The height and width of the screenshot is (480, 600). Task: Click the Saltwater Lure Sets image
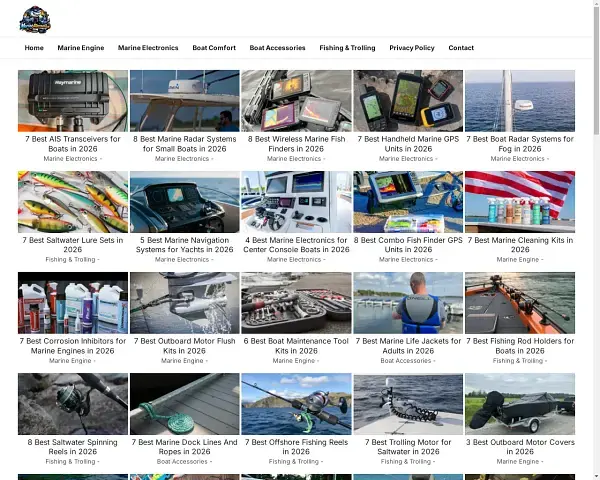[73, 201]
